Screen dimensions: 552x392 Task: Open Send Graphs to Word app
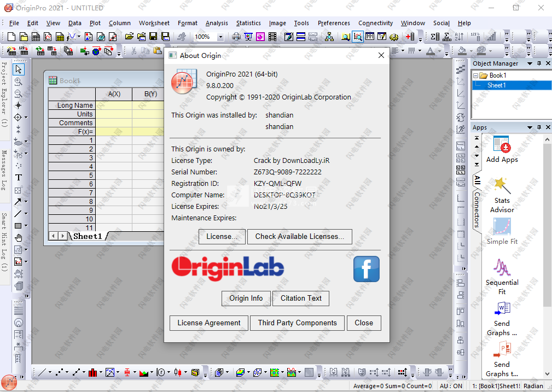pos(502,319)
